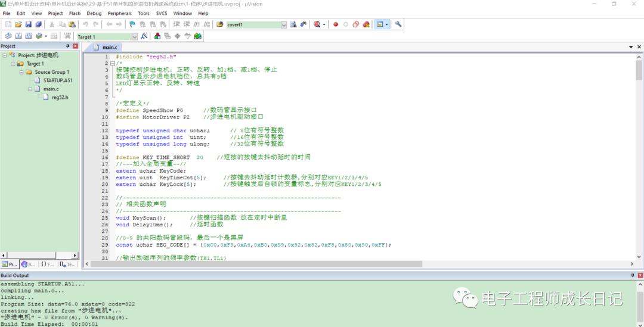This screenshot has width=644, height=327.
Task: Pin the Project panel with pushpin
Action: pyautogui.click(x=67, y=46)
